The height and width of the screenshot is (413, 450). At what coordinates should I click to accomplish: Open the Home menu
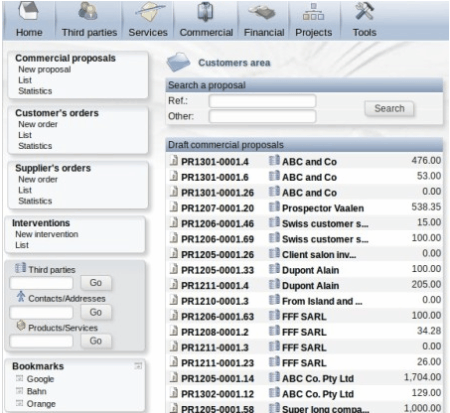click(x=29, y=32)
